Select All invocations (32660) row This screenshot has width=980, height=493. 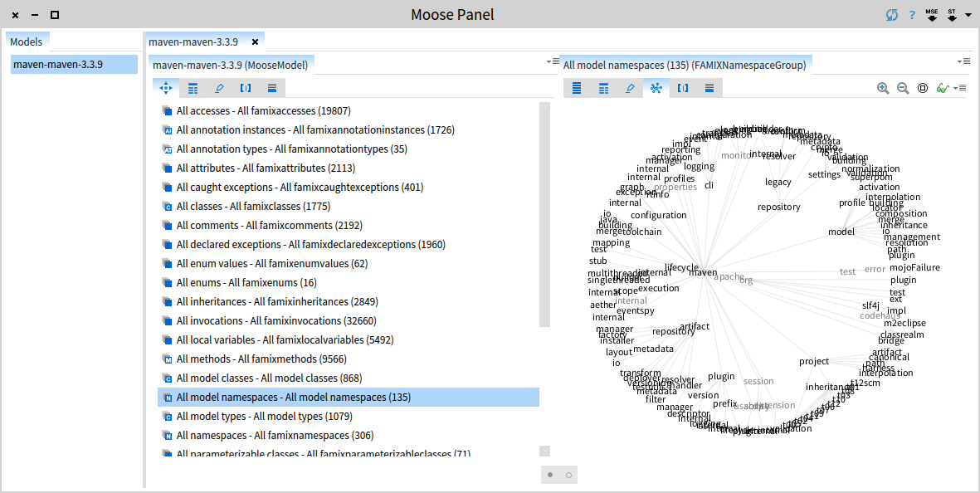coord(349,320)
